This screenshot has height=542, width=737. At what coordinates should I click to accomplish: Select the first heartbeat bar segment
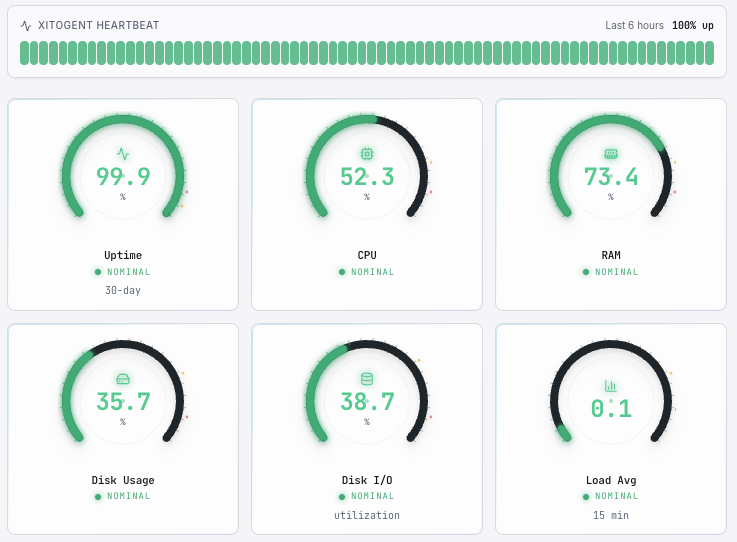pos(25,53)
